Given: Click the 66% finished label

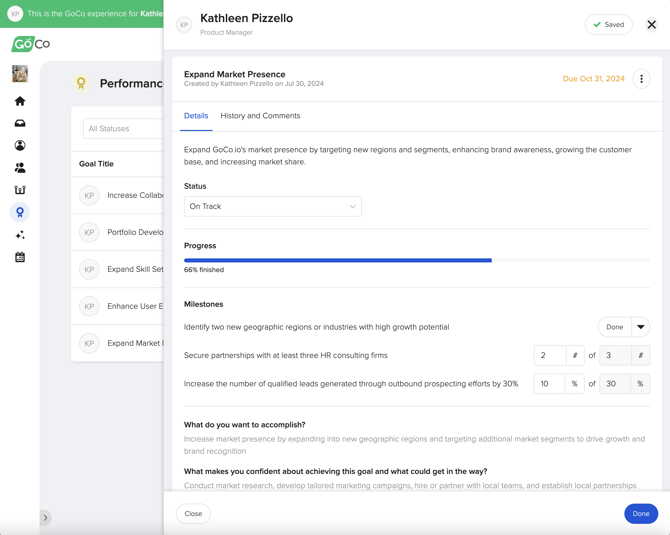Looking at the screenshot, I should 204,270.
